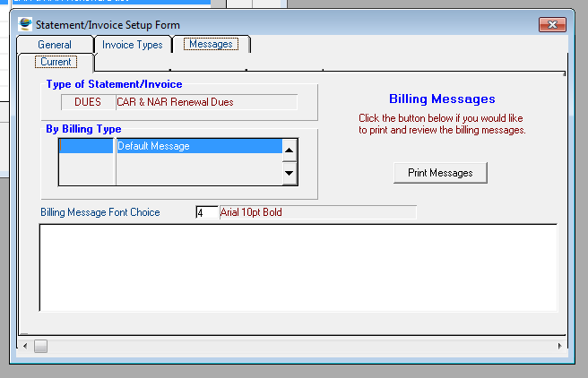Switch to the General tab

pos(55,44)
